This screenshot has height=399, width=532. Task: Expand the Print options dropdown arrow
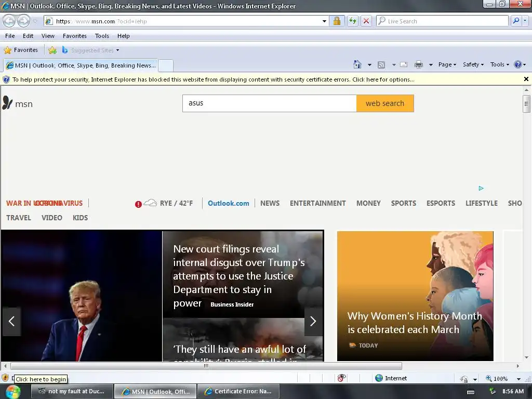pos(431,65)
